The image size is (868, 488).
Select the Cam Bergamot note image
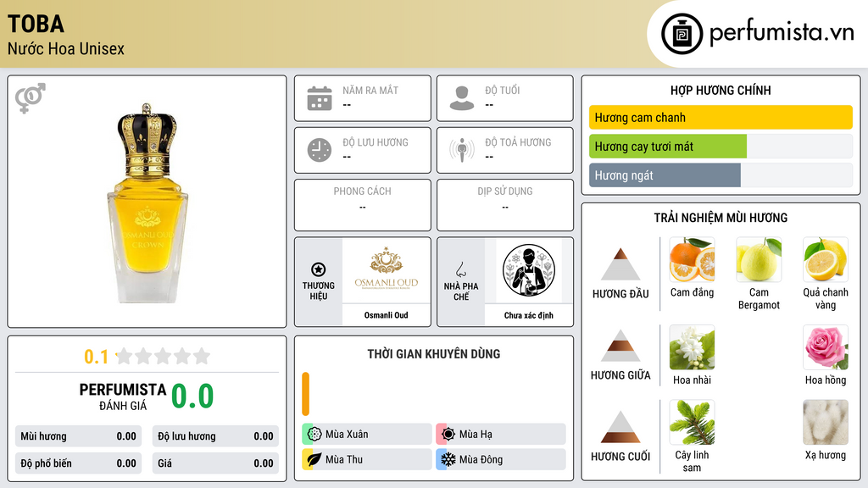759,259
